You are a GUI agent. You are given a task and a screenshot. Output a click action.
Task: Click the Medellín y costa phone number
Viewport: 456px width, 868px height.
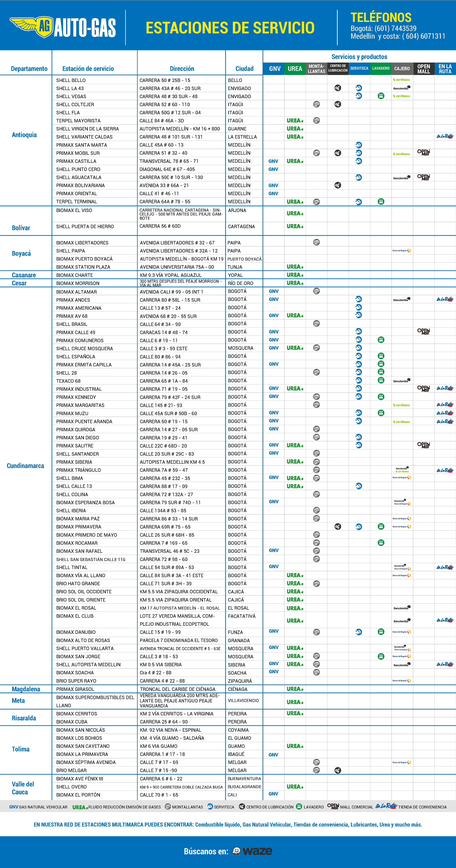point(424,36)
